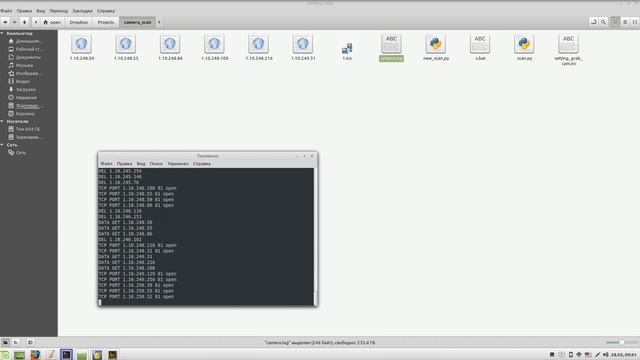Open Документы in sidebar
Viewport: 640px width, 360px height.
24,58
